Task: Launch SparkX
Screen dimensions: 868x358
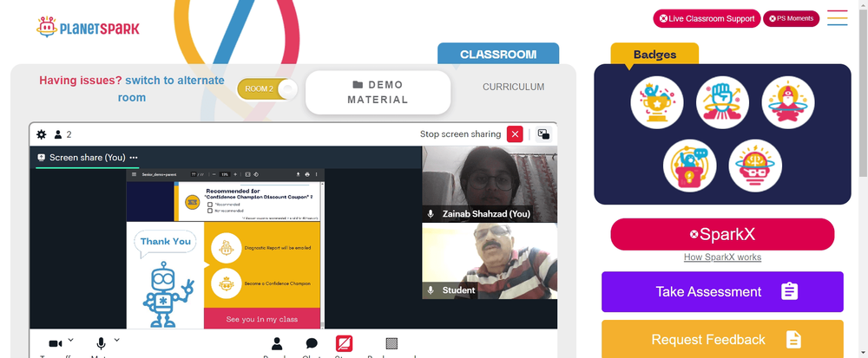Action: tap(722, 234)
